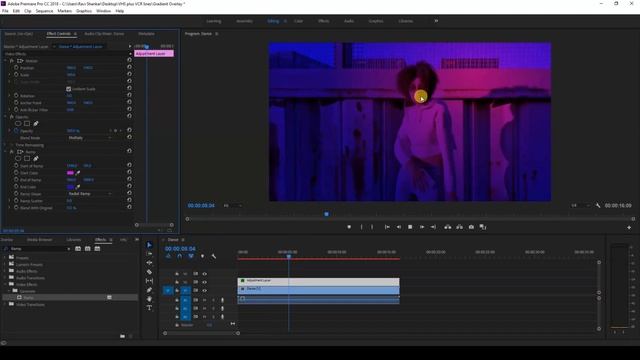
Task: Open Ramp Shape dropdown
Action: coord(90,194)
